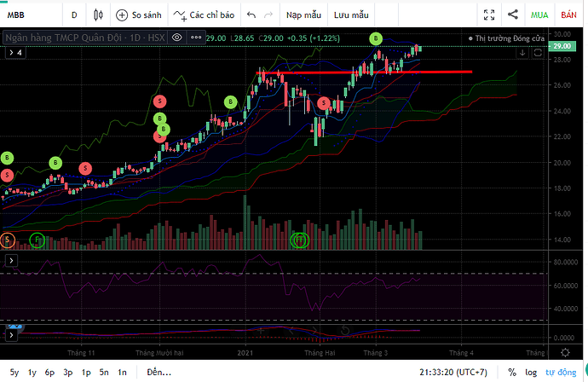
Task: Toggle log scale mode
Action: [x=531, y=373]
